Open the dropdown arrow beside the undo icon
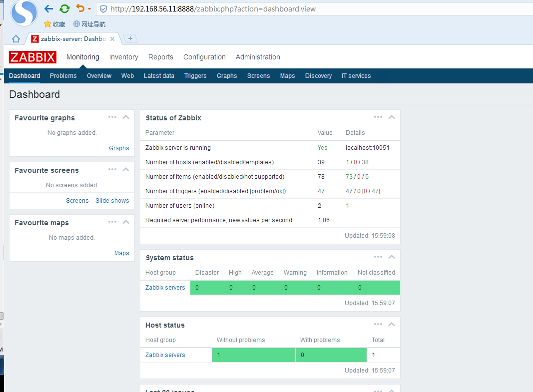 tap(89, 9)
